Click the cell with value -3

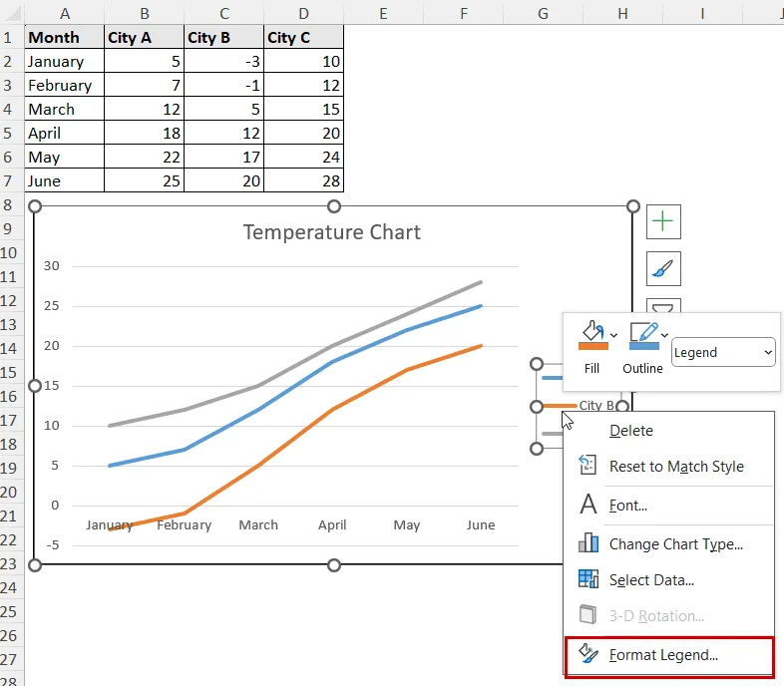tap(224, 62)
